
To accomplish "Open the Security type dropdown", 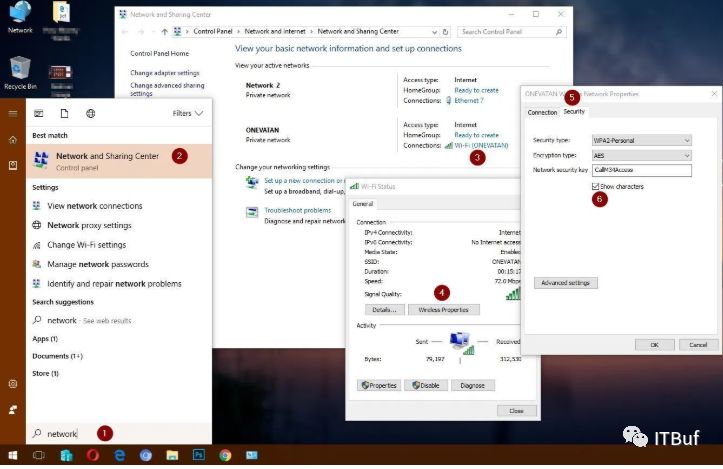I will [641, 140].
